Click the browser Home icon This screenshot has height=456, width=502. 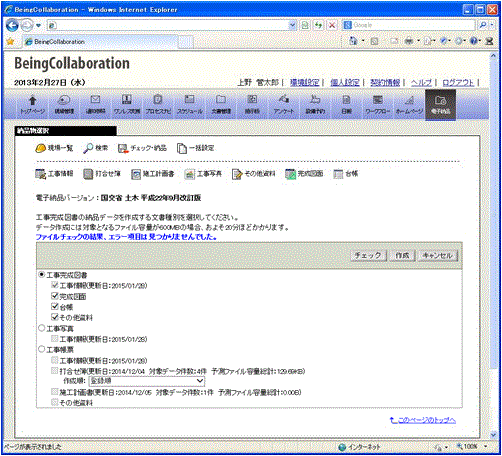pos(353,41)
